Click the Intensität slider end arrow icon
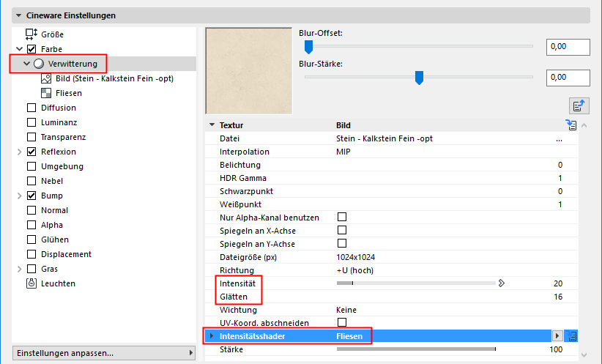The height and width of the screenshot is (364, 602). 502,283
